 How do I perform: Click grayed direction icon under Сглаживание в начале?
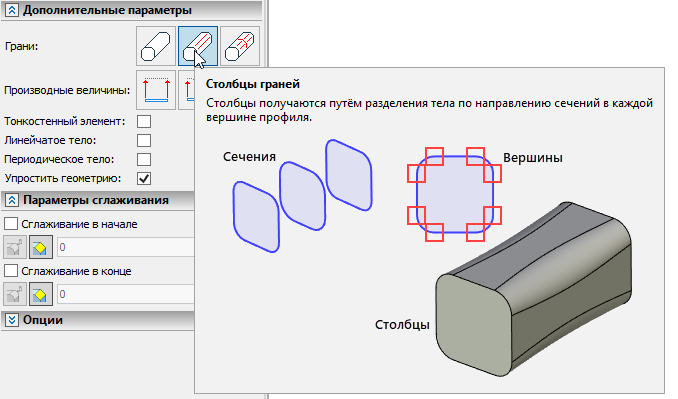point(15,247)
